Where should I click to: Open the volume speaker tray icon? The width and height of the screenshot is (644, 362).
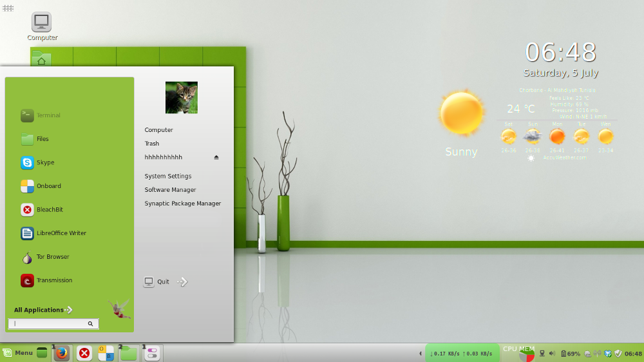pos(552,354)
